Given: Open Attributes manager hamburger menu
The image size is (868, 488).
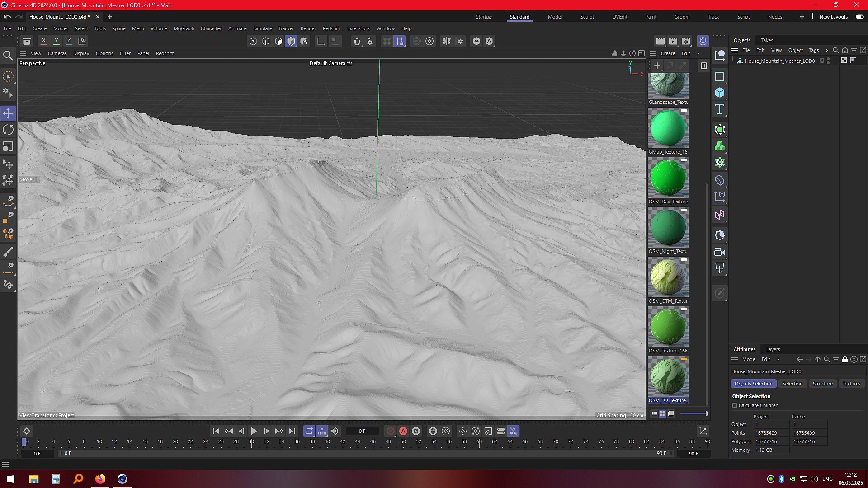Looking at the screenshot, I should coord(735,359).
